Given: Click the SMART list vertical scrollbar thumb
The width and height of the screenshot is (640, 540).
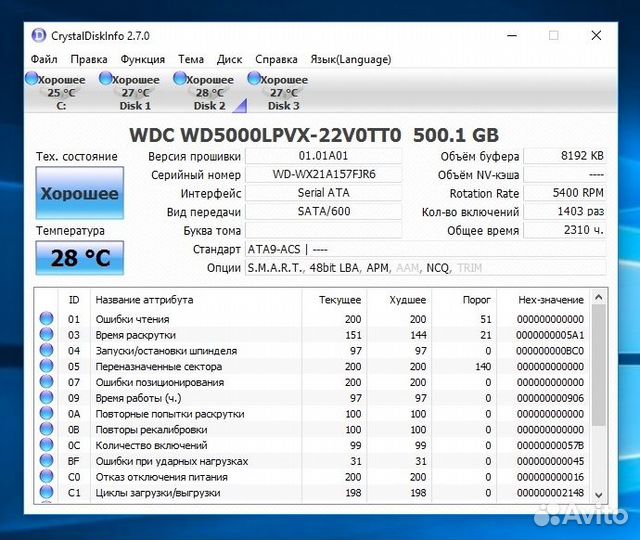Looking at the screenshot, I should point(599,365).
